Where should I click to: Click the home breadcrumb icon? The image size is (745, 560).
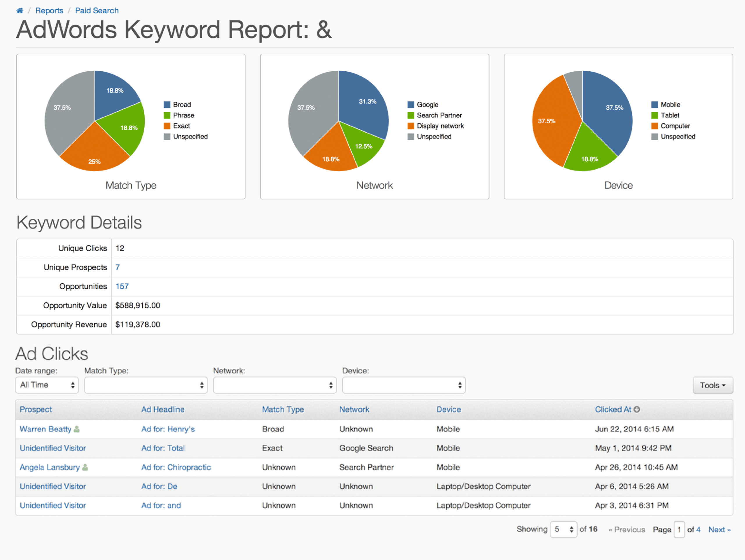[x=20, y=10]
